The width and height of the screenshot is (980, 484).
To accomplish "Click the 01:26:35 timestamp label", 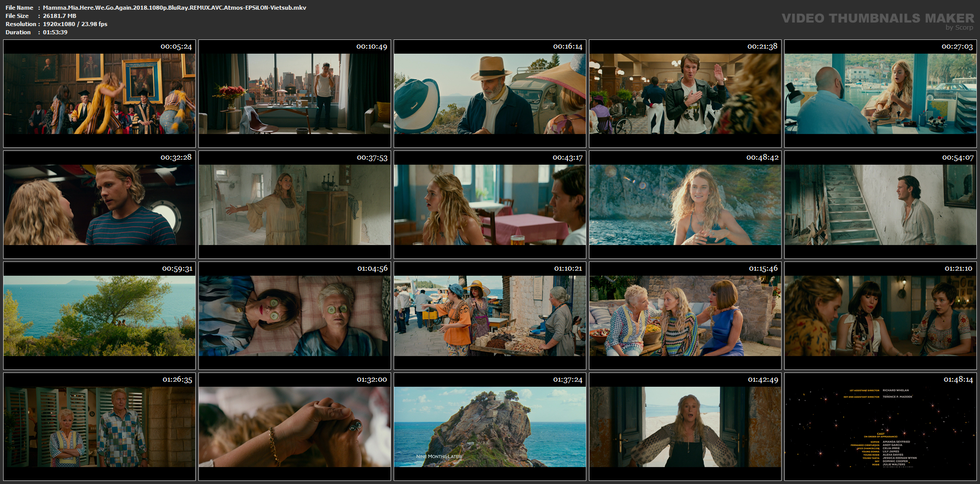I will point(177,380).
